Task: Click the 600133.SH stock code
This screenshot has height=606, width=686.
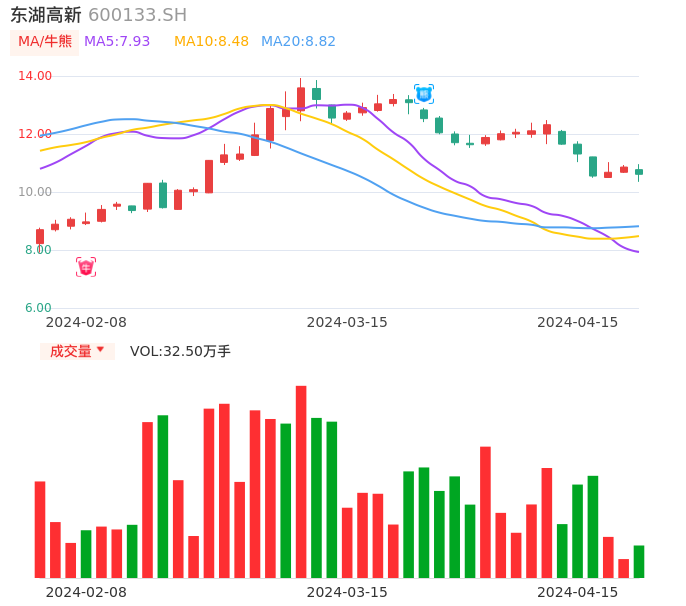Action: (x=137, y=15)
